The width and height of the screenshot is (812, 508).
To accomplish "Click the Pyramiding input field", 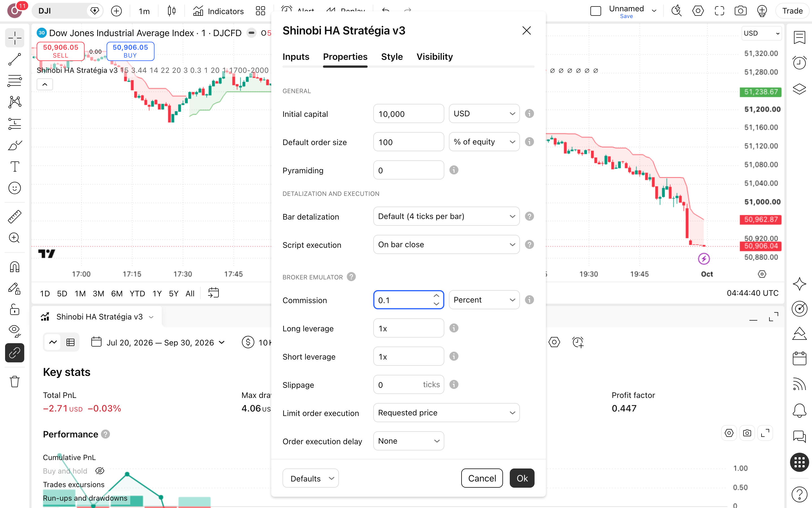I will click(409, 170).
